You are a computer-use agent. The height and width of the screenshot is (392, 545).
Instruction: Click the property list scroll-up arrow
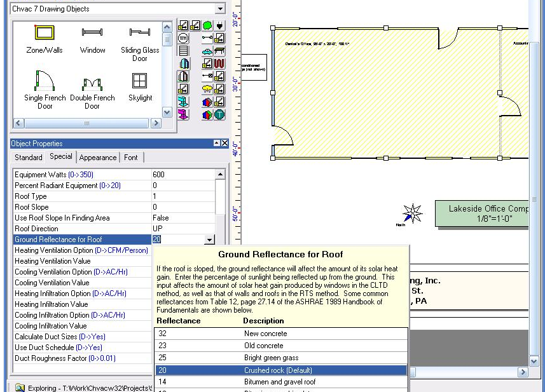coord(220,174)
